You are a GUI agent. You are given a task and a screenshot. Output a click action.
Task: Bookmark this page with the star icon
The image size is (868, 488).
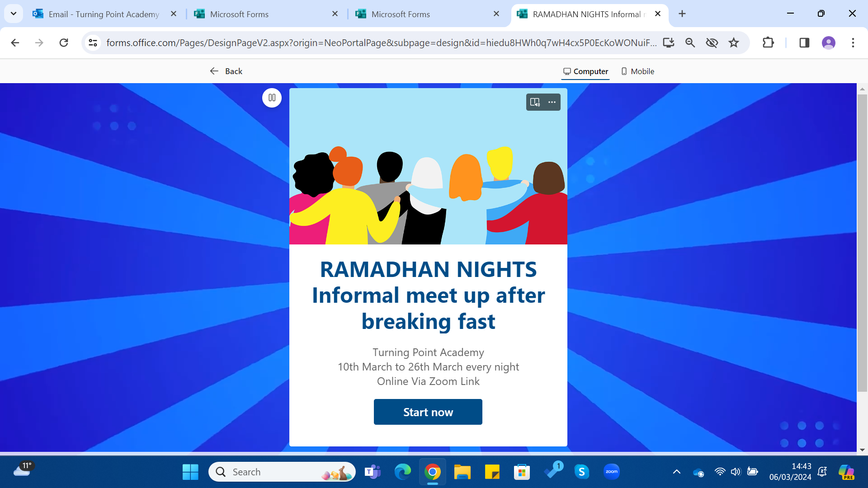click(734, 42)
